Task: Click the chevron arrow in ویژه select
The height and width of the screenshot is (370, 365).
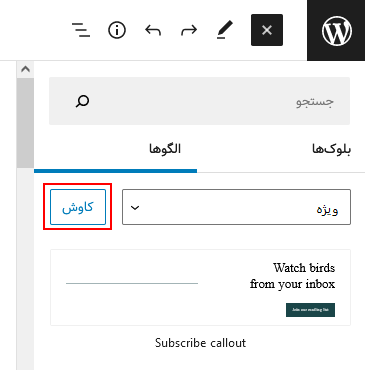Action: coord(135,208)
